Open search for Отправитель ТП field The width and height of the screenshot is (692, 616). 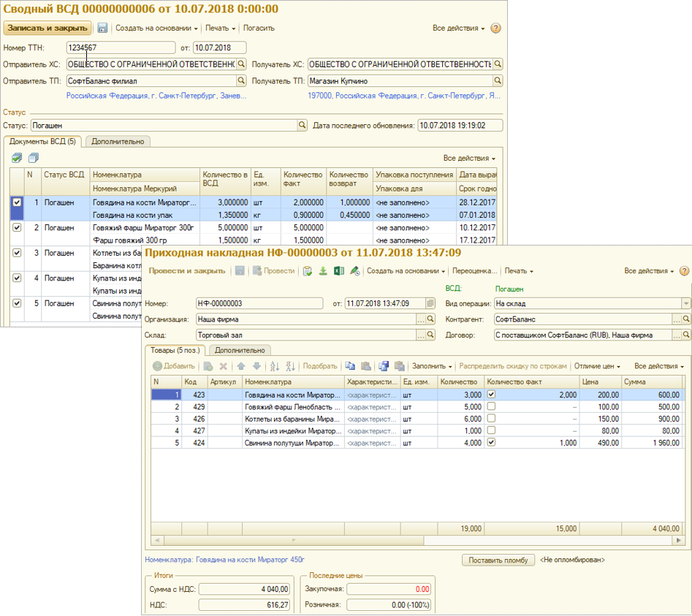(241, 81)
